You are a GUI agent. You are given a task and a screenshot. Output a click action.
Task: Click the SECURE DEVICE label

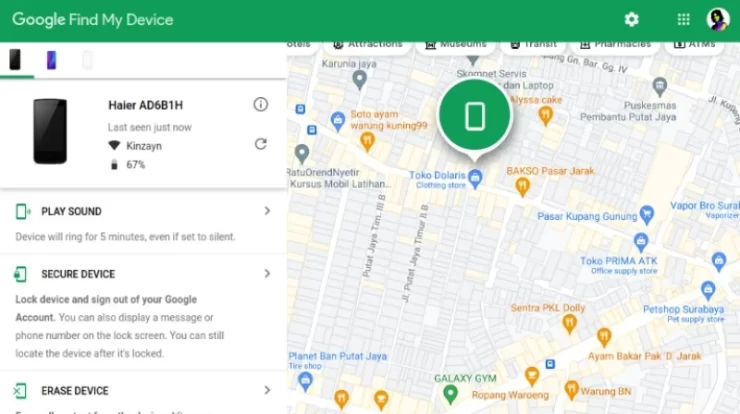[78, 274]
